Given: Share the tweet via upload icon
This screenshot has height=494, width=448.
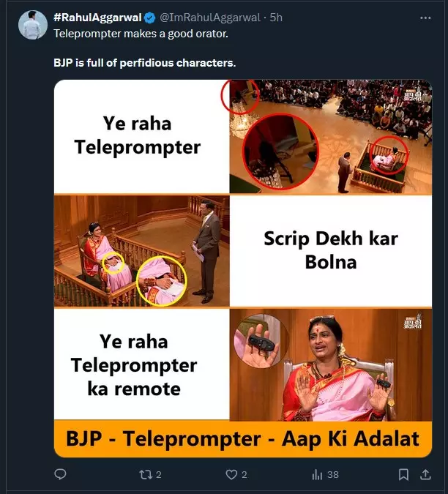Looking at the screenshot, I should click(x=425, y=474).
